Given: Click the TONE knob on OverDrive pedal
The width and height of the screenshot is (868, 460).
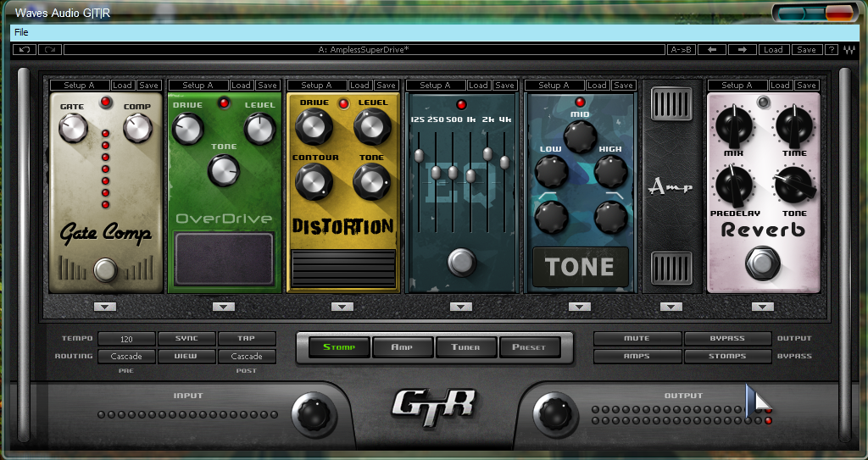Looking at the screenshot, I should (224, 170).
